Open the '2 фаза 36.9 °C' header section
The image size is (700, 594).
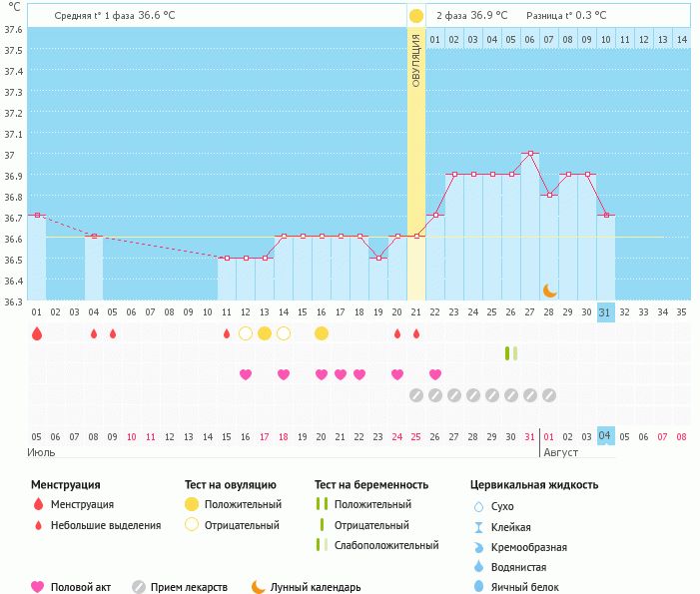pos(471,16)
